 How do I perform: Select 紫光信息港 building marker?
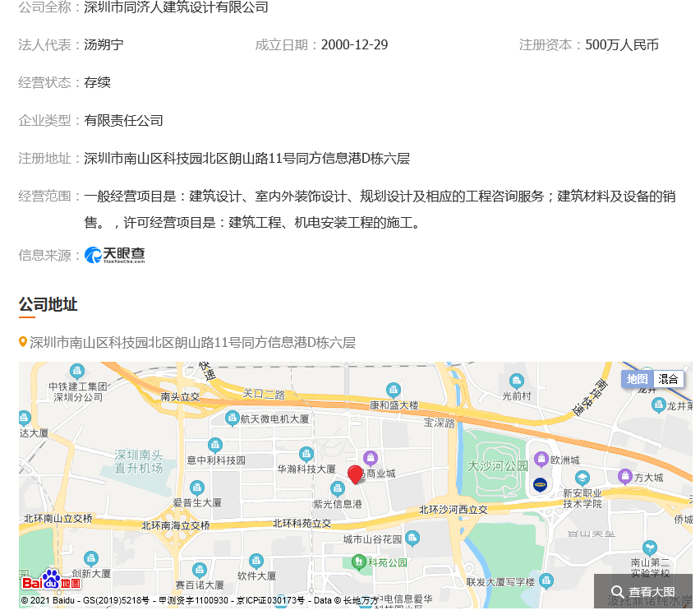pyautogui.click(x=338, y=489)
